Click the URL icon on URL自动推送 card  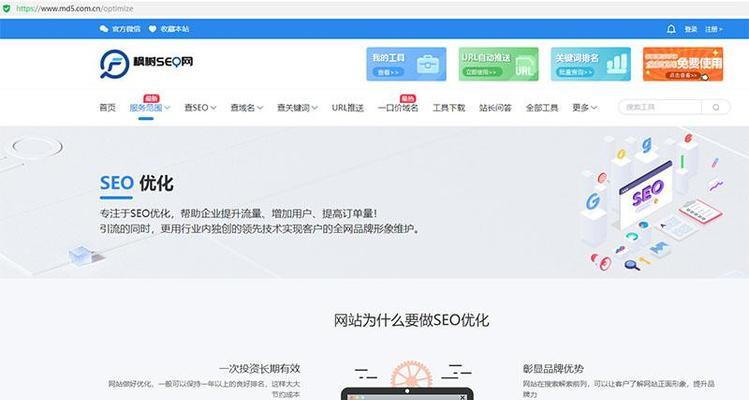pos(524,66)
